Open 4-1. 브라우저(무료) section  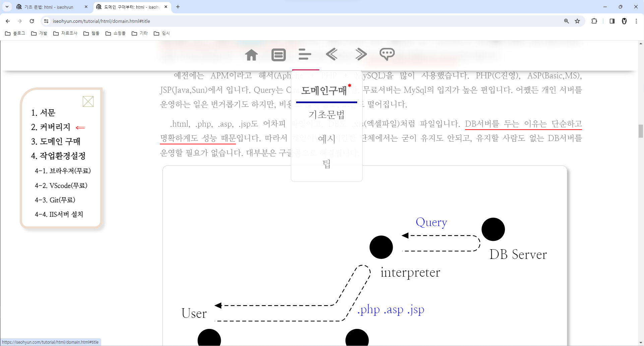pos(63,171)
